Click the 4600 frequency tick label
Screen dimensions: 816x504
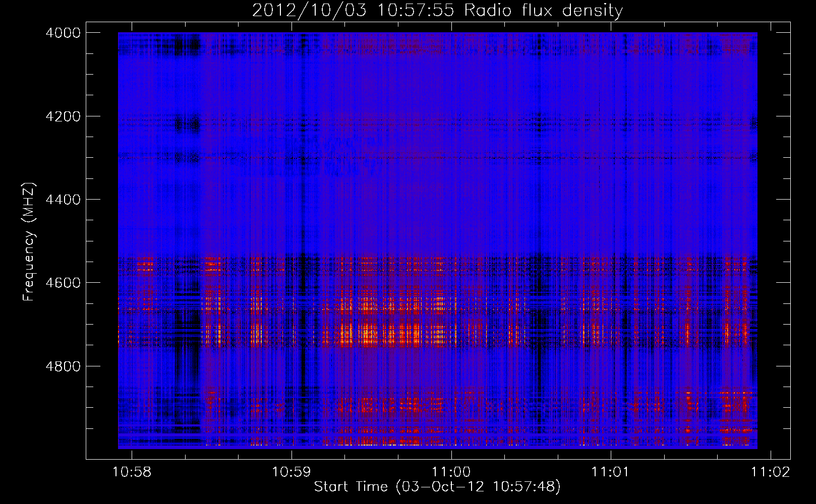(63, 283)
